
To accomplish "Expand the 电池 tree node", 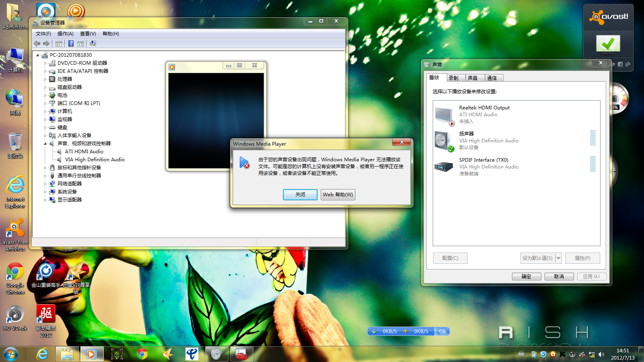I will point(45,95).
